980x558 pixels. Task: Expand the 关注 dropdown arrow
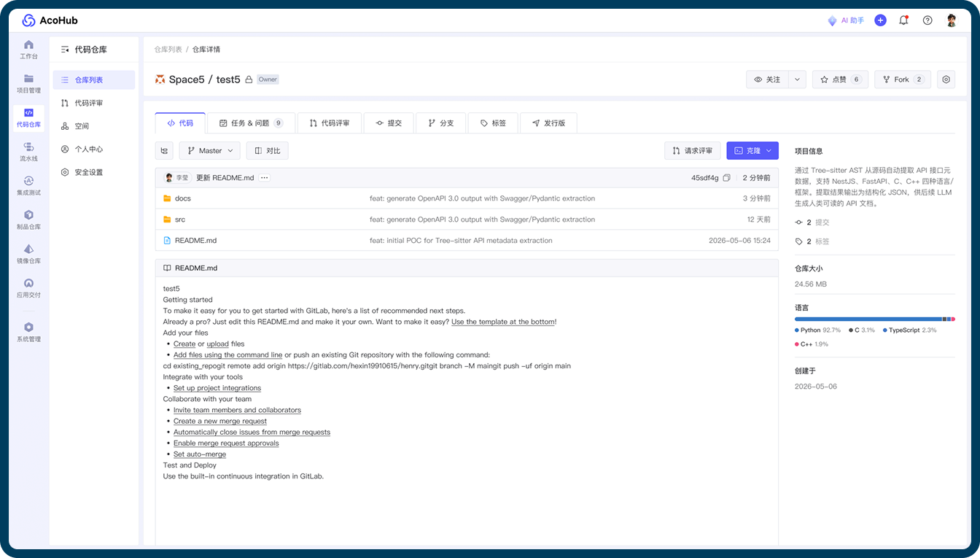pyautogui.click(x=797, y=80)
